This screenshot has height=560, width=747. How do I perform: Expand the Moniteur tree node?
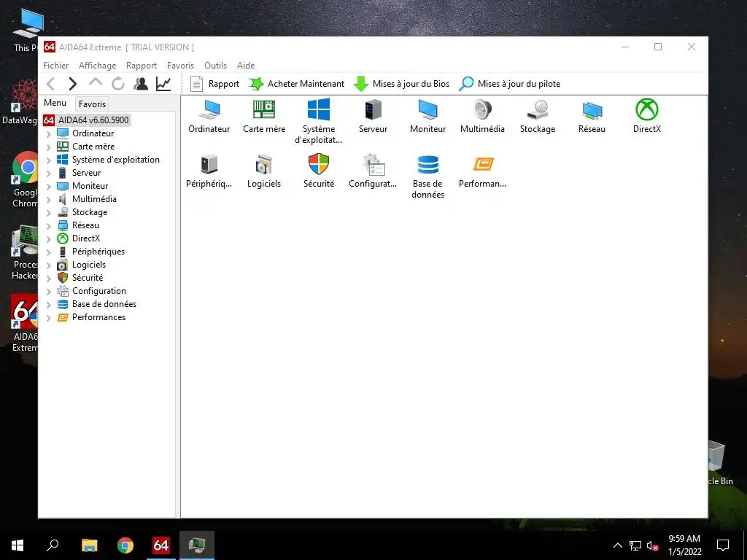click(x=49, y=187)
